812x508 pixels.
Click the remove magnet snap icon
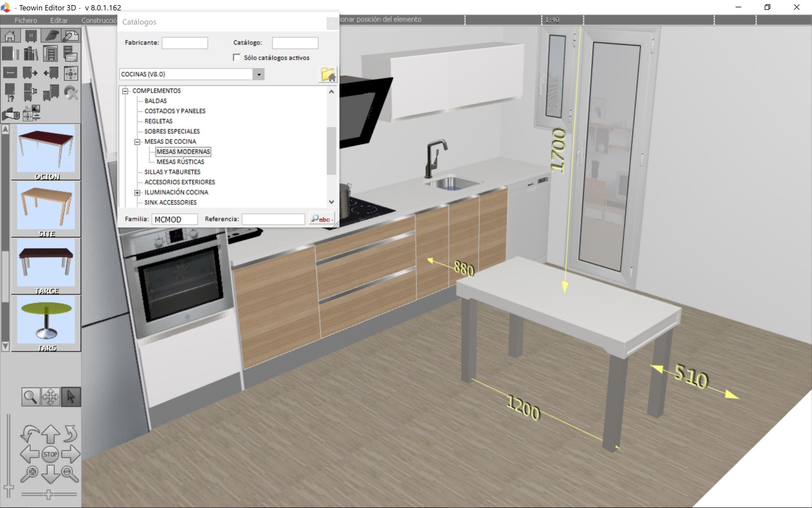(x=71, y=92)
